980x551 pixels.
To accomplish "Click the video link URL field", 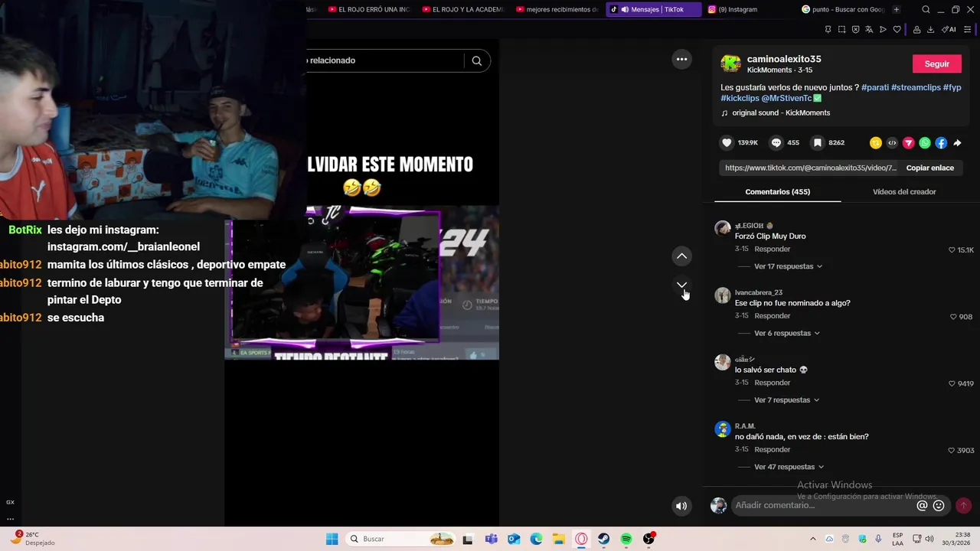I will click(x=810, y=168).
